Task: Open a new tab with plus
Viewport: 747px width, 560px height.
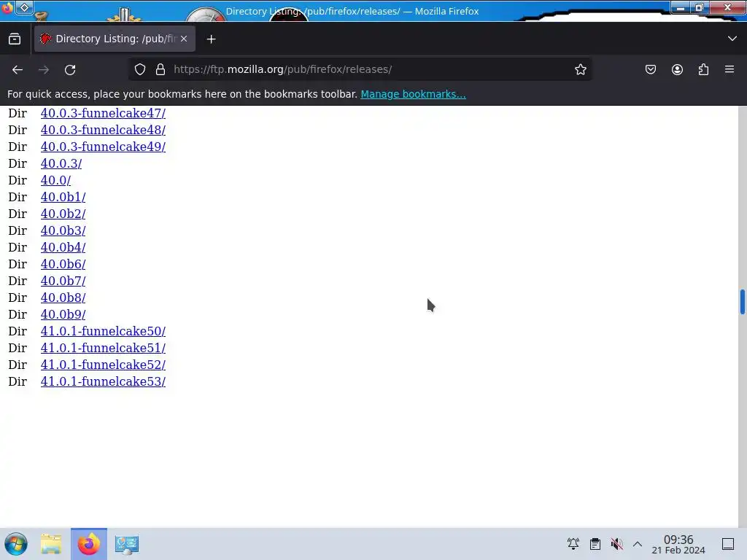Action: 211,39
